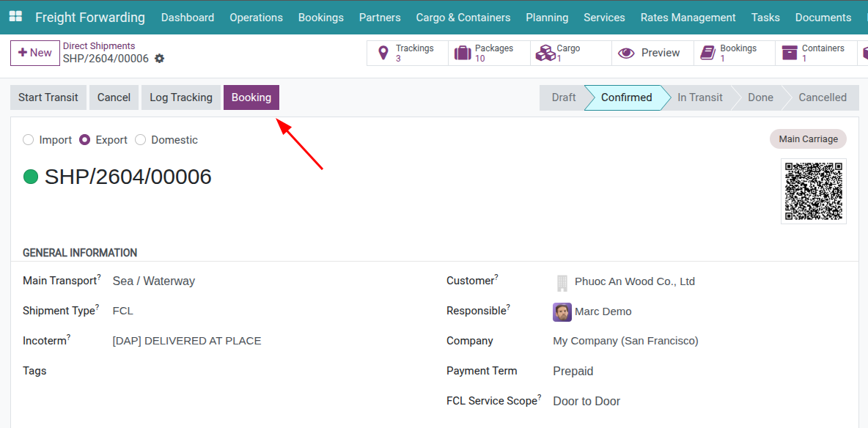Go to the Planning menu
Viewport: 868px width, 428px height.
tap(547, 17)
